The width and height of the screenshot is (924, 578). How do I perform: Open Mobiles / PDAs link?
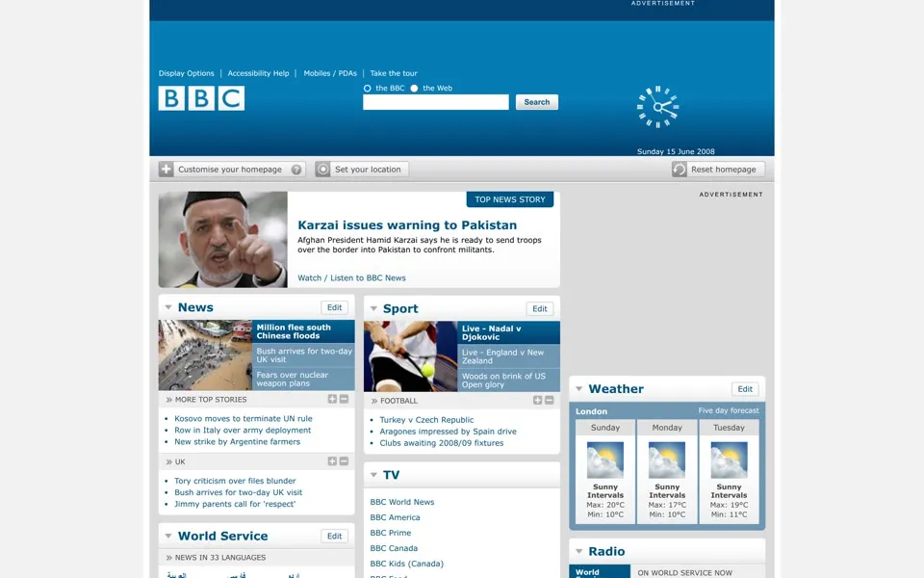(330, 73)
